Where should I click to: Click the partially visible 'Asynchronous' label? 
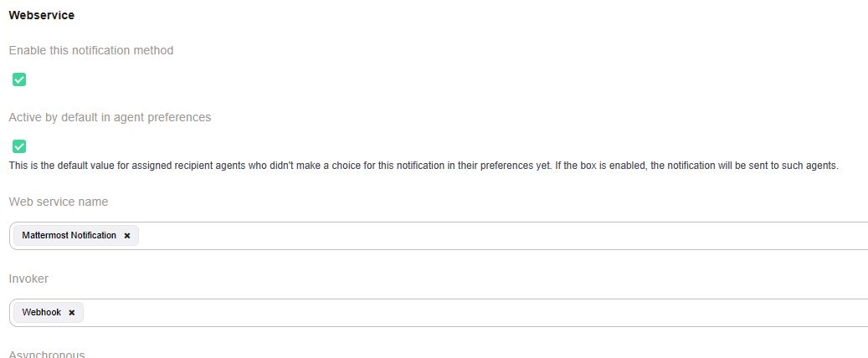47,354
